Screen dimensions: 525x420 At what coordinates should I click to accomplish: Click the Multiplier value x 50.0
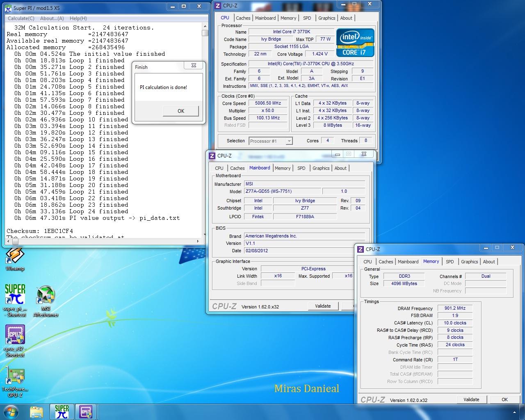pos(268,111)
